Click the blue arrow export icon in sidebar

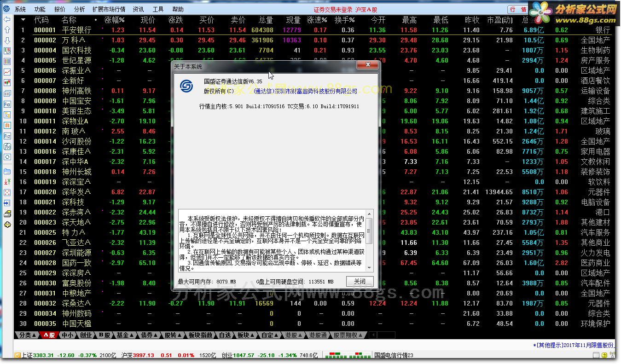(7, 203)
